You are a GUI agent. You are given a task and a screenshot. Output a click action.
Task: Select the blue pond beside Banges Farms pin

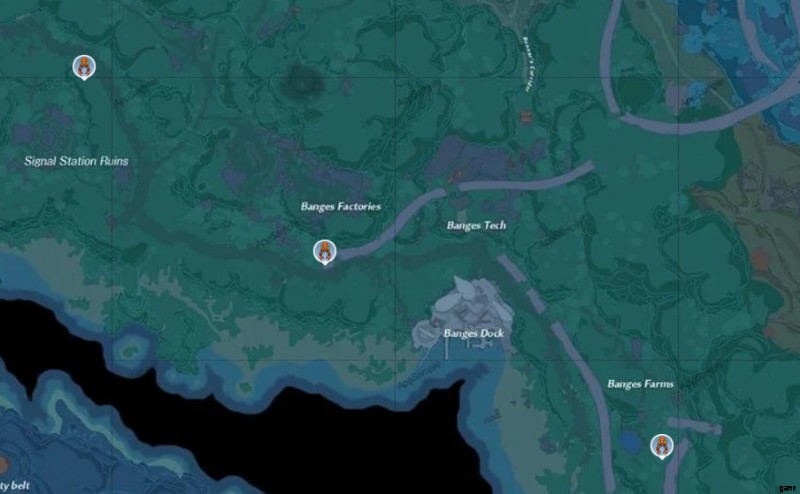pyautogui.click(x=631, y=442)
